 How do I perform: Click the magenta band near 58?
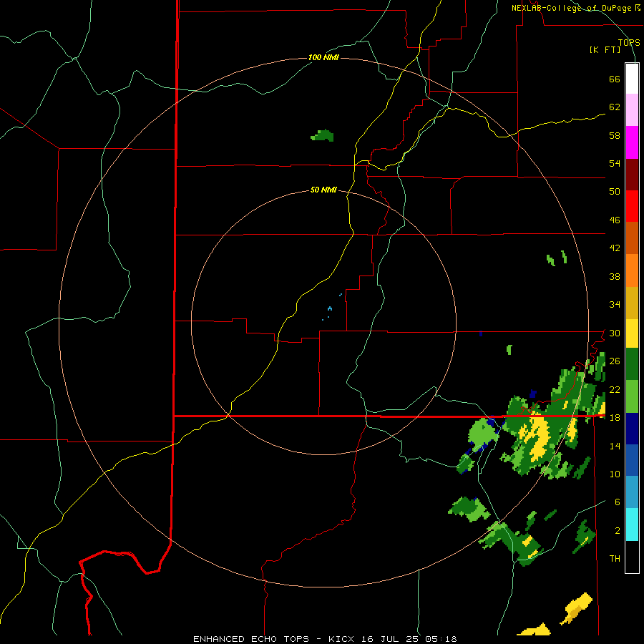632,142
